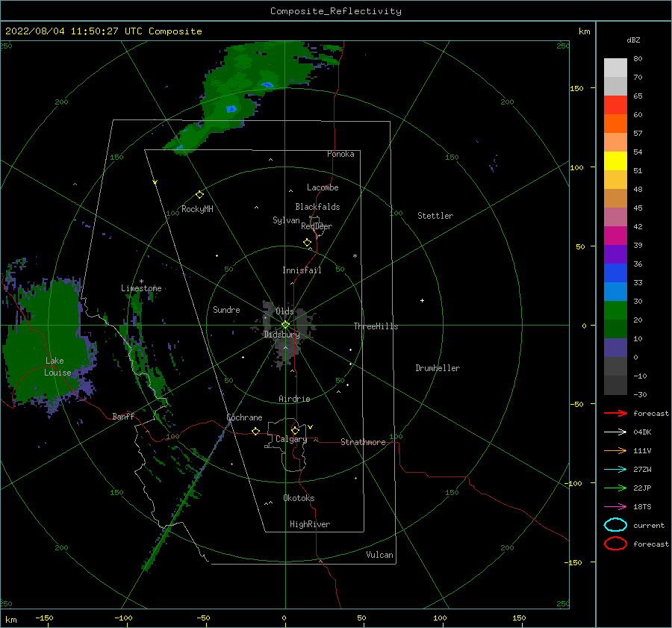Click the Stettler label
This screenshot has width=672, height=628.
pyautogui.click(x=435, y=216)
